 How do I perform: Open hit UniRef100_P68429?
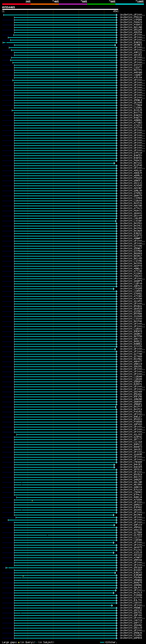click(x=131, y=22)
